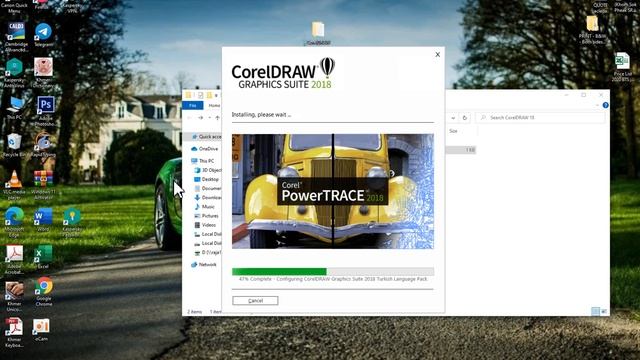This screenshot has height=360, width=640.
Task: Open 3D Objects in Explorer sidebar
Action: (208, 170)
